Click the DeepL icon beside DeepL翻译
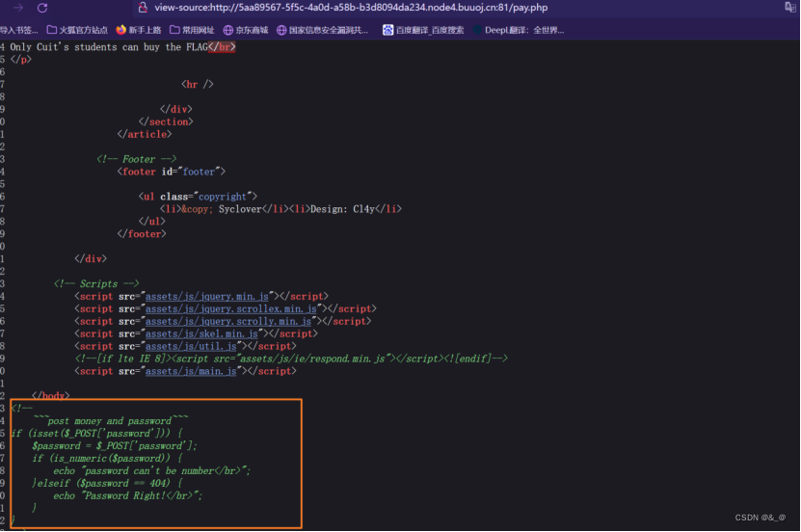This screenshot has height=532, width=801. pos(477,30)
